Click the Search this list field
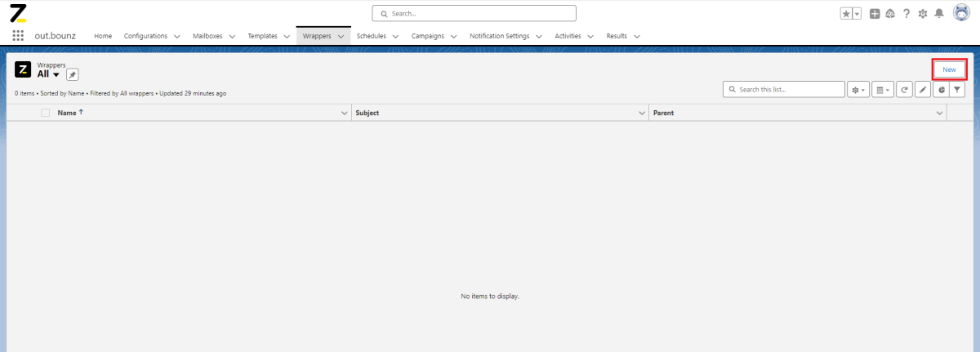980x352 pixels. [x=784, y=89]
